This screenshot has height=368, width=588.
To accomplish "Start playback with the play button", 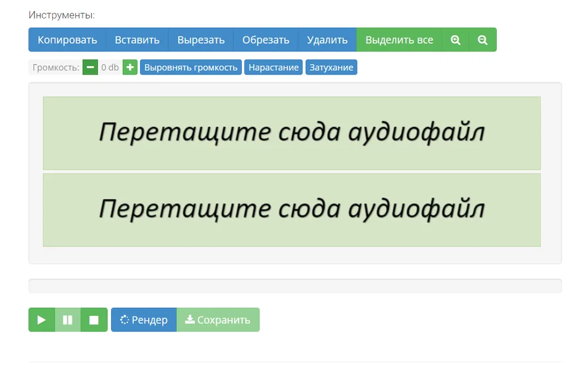I will [x=42, y=320].
